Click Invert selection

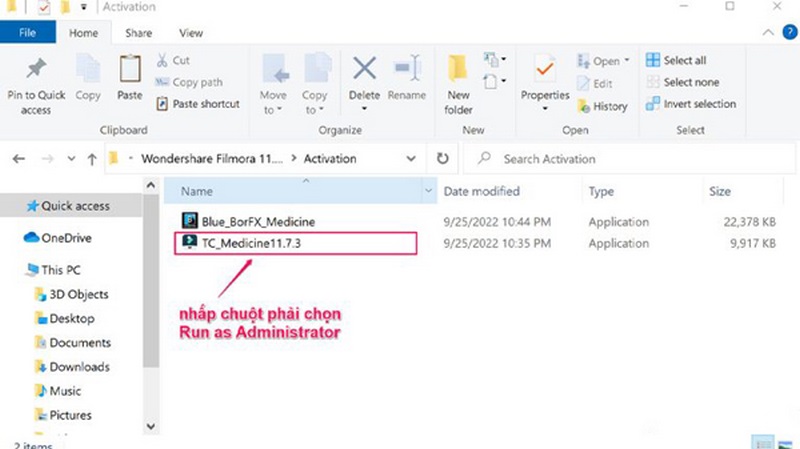coord(691,104)
